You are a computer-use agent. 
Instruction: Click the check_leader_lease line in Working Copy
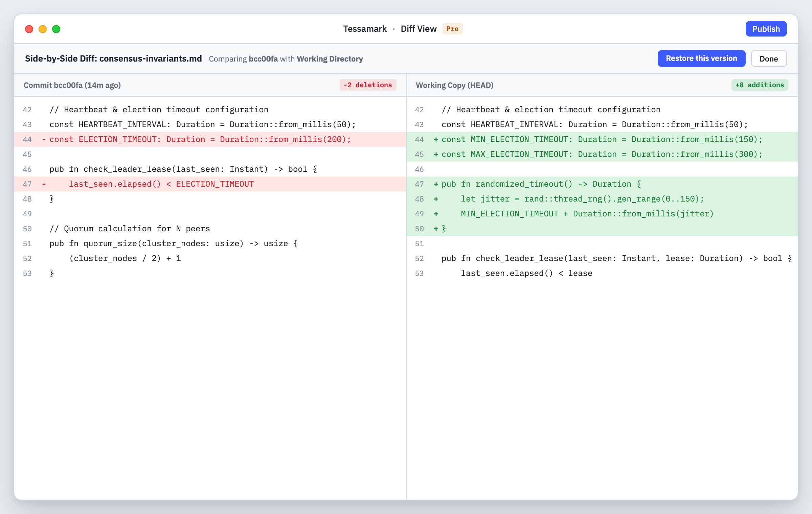click(602, 258)
